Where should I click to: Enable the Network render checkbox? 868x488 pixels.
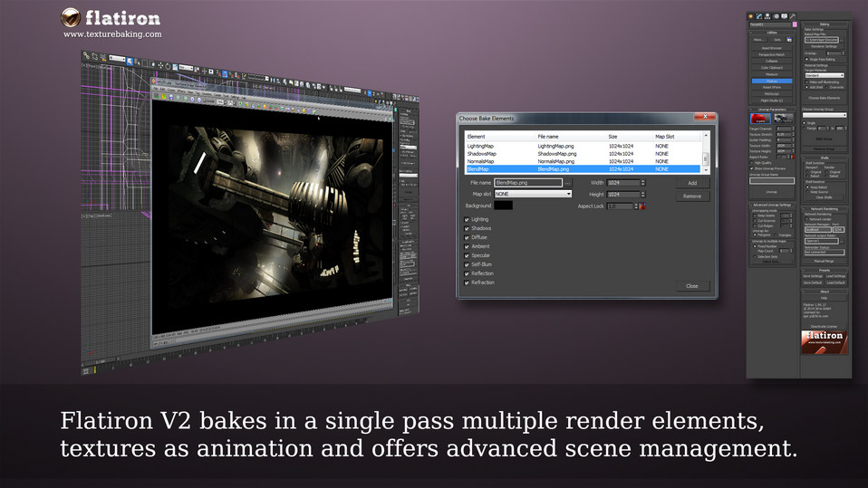(806, 219)
